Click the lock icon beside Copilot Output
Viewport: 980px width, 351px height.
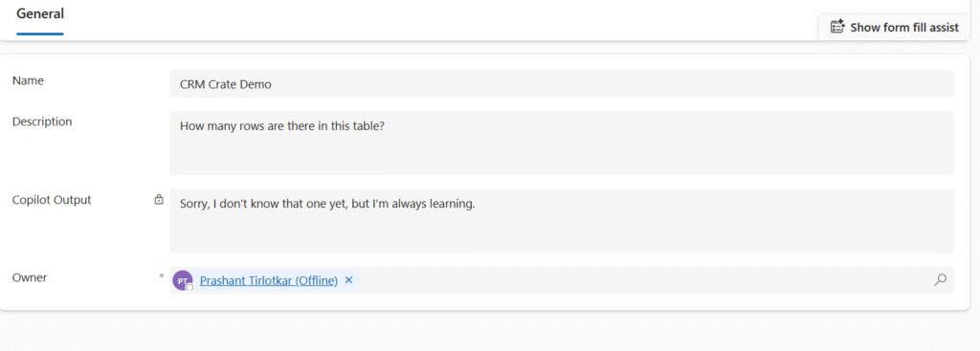coord(159,201)
